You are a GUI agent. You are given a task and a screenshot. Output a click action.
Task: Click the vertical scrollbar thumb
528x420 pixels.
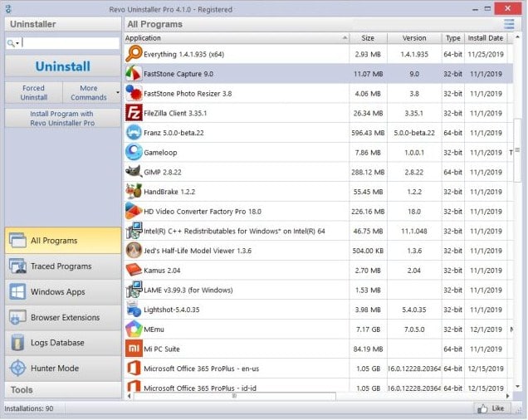517,150
